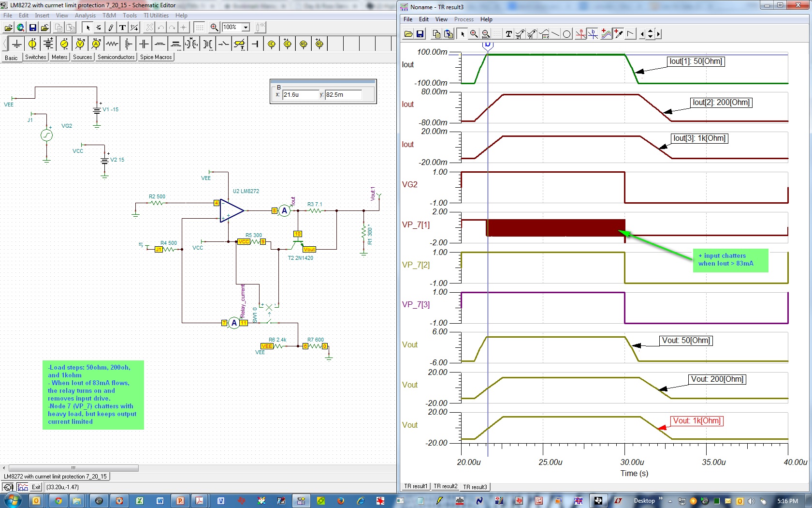Choose the ground symbol component
The width and height of the screenshot is (812, 508).
[x=17, y=44]
